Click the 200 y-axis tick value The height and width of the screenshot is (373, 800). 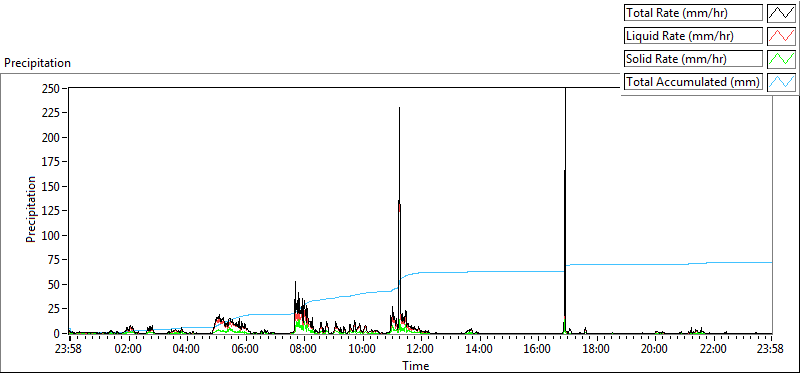coord(51,137)
